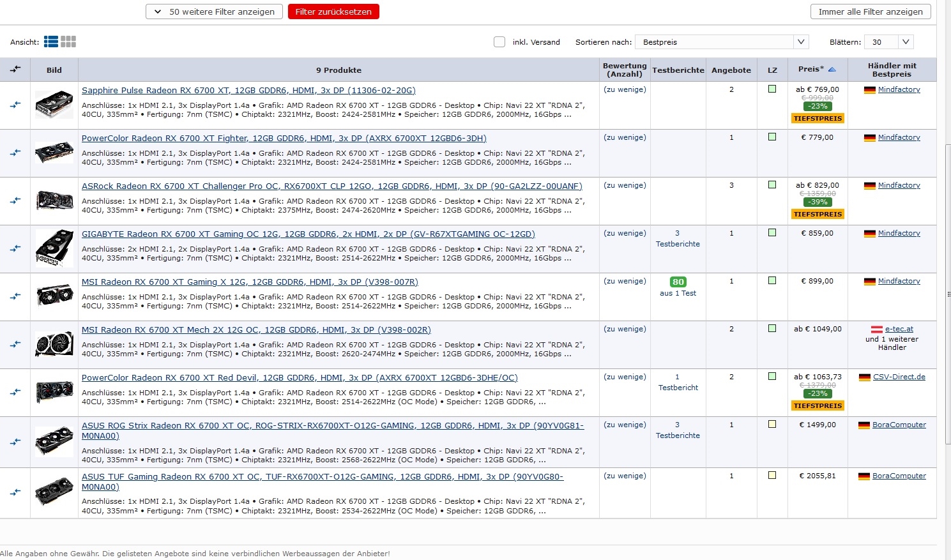This screenshot has height=560, width=951.
Task: Switch to list view icon
Action: click(x=51, y=42)
